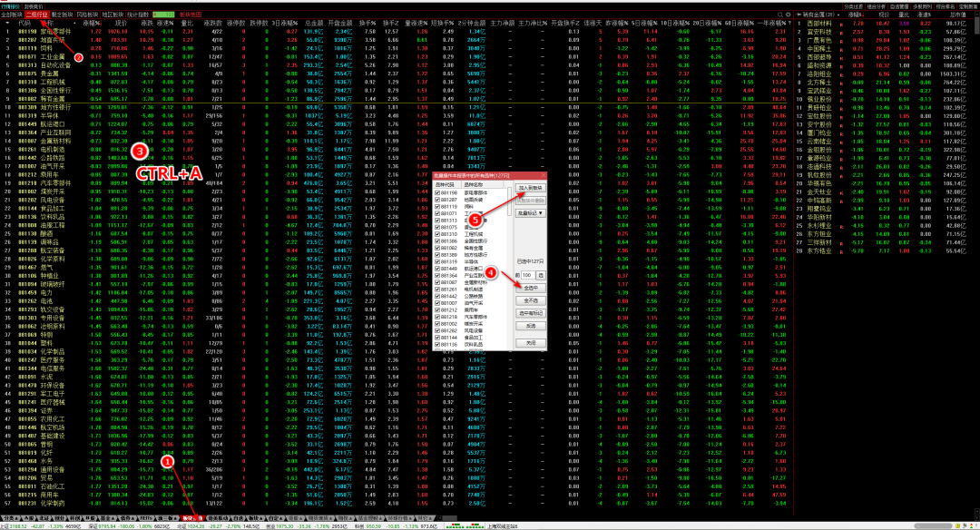Sort by the 现价 column header
Viewport: 980px width, 530px height.
121,23
